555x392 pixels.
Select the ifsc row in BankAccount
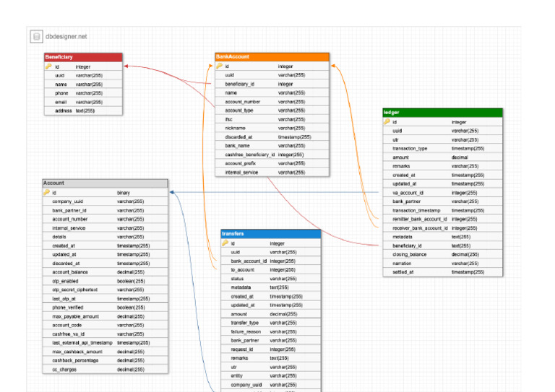[272, 119]
